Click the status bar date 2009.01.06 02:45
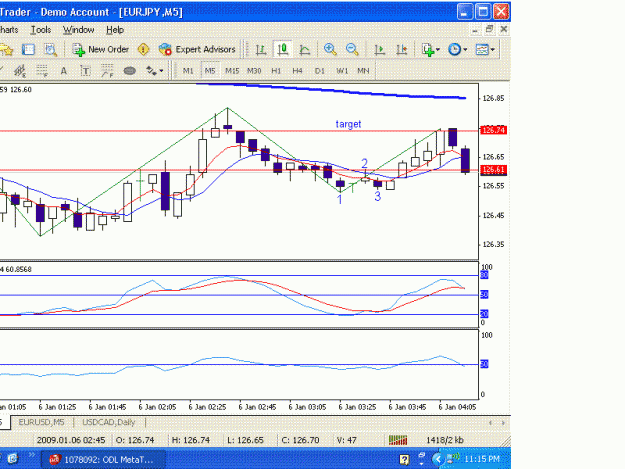This screenshot has width=625, height=469. [x=71, y=440]
